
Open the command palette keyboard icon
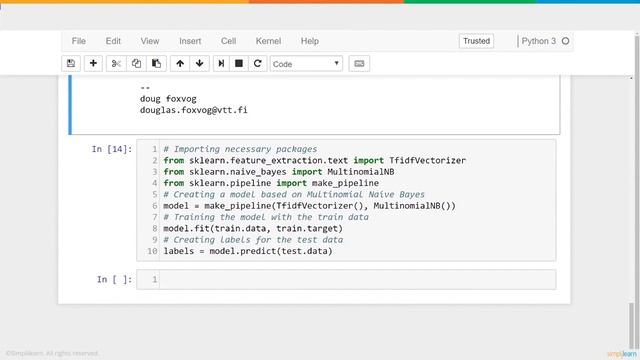click(359, 64)
